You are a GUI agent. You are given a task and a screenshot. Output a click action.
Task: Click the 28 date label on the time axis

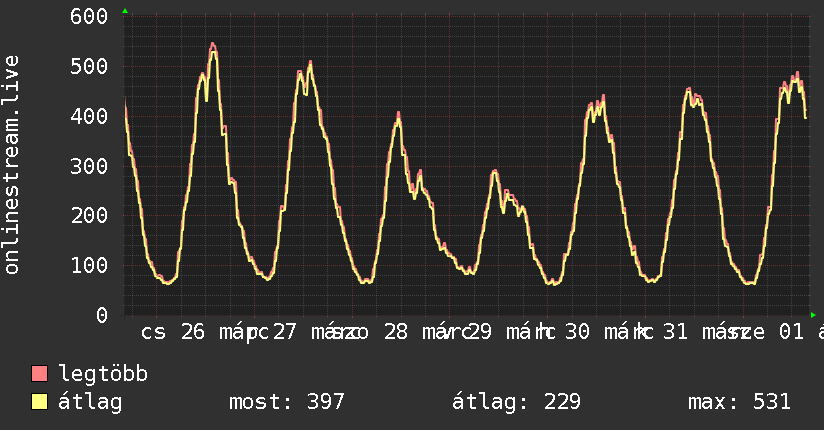click(396, 332)
